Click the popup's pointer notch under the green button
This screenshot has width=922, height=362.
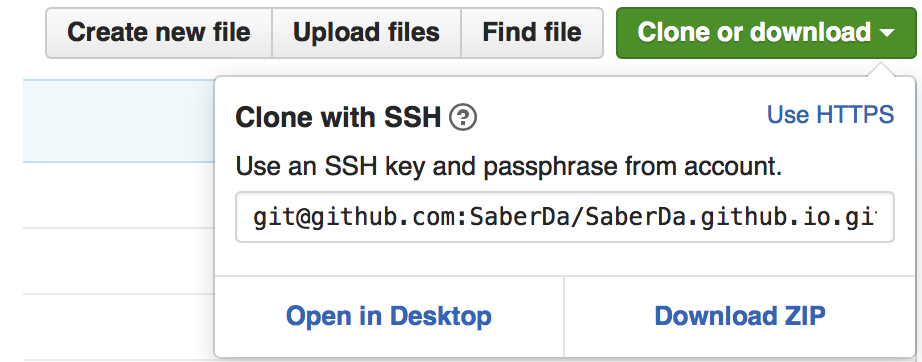coord(880,69)
